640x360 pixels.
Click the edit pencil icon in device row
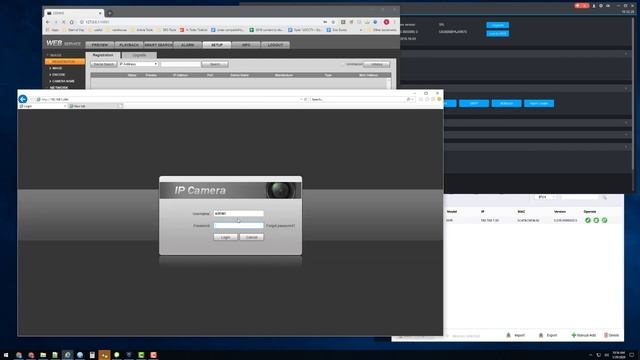point(588,220)
